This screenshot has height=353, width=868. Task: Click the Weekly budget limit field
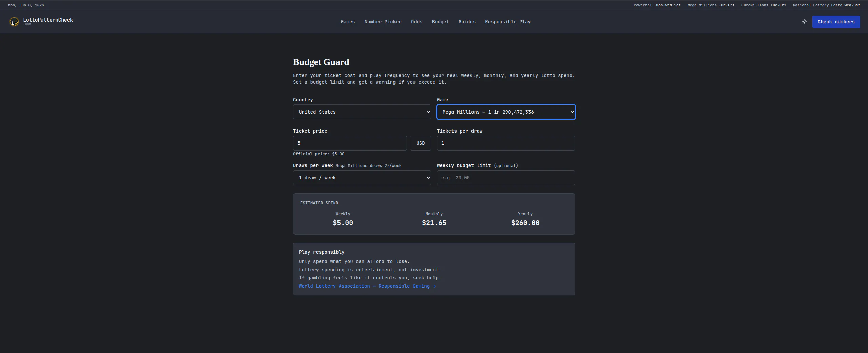[506, 178]
